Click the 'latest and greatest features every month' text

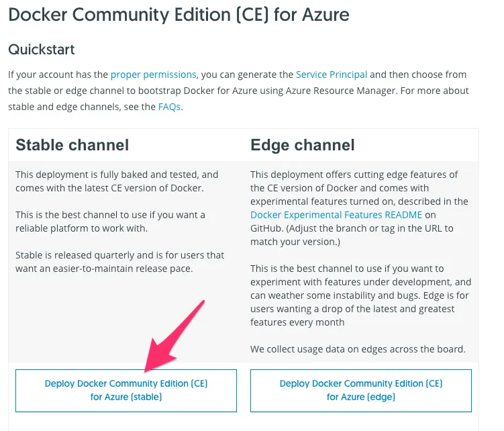[352, 316]
